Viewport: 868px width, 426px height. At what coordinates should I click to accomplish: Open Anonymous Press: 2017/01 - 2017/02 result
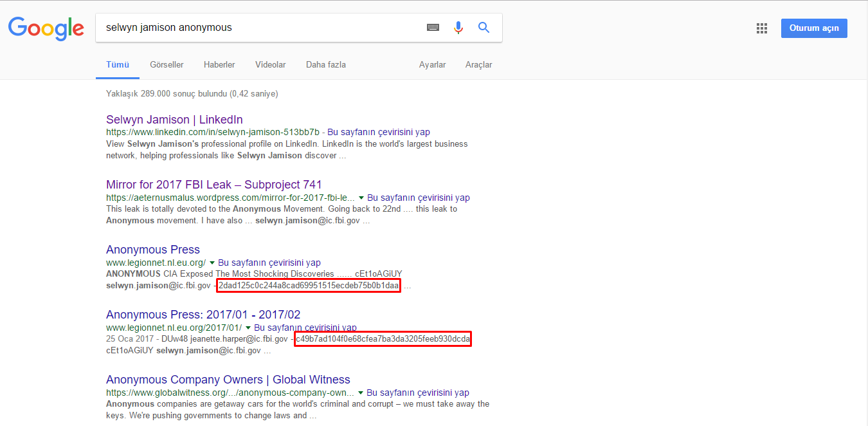(203, 315)
